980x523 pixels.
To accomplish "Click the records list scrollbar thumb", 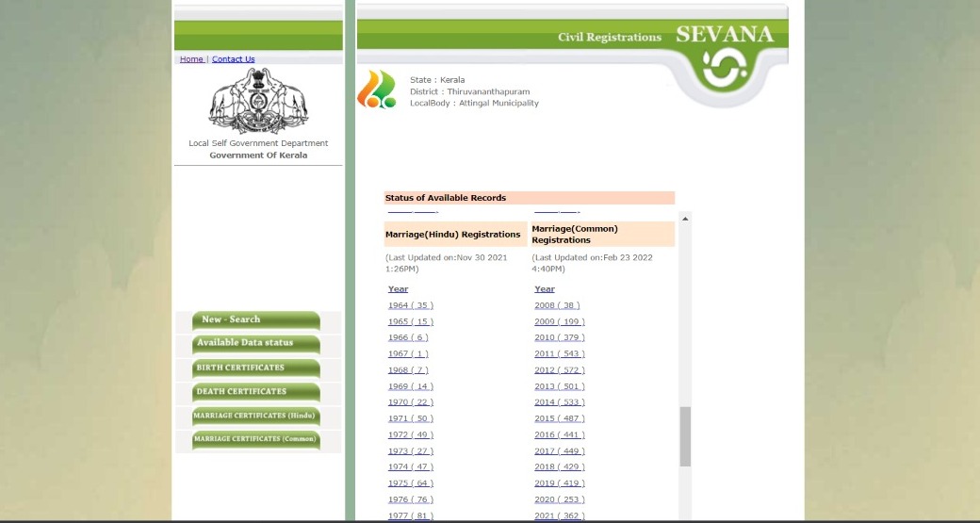I will 685,436.
